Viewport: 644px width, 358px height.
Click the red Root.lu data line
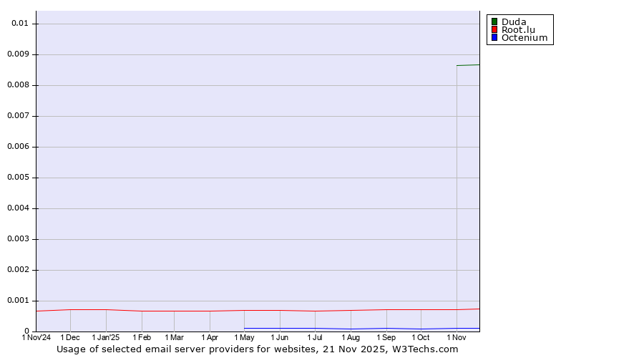258,310
